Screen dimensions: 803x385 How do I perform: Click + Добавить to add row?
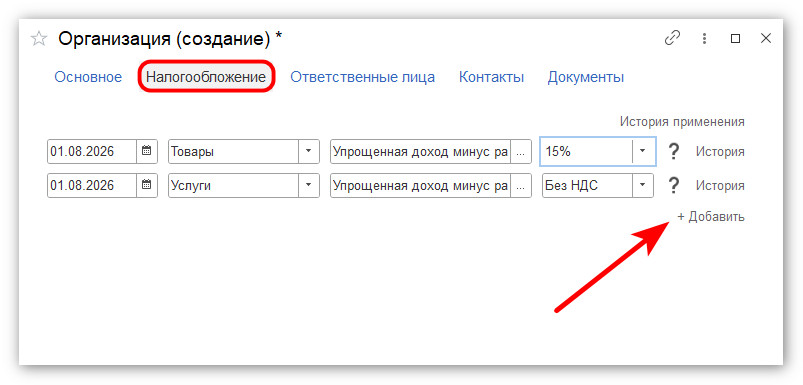tap(711, 217)
